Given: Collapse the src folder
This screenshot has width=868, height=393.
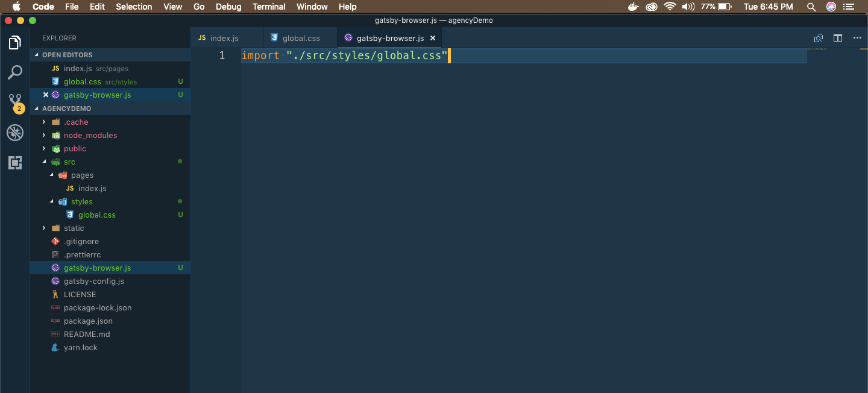Looking at the screenshot, I should tap(44, 162).
